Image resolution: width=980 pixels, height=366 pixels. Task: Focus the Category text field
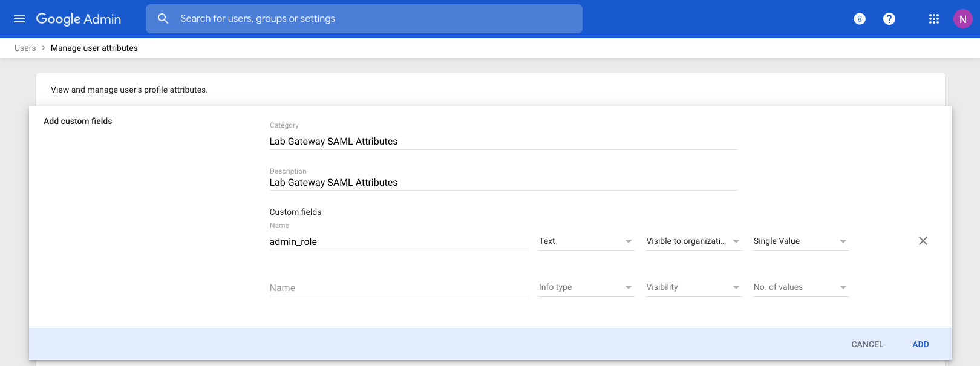(x=502, y=142)
